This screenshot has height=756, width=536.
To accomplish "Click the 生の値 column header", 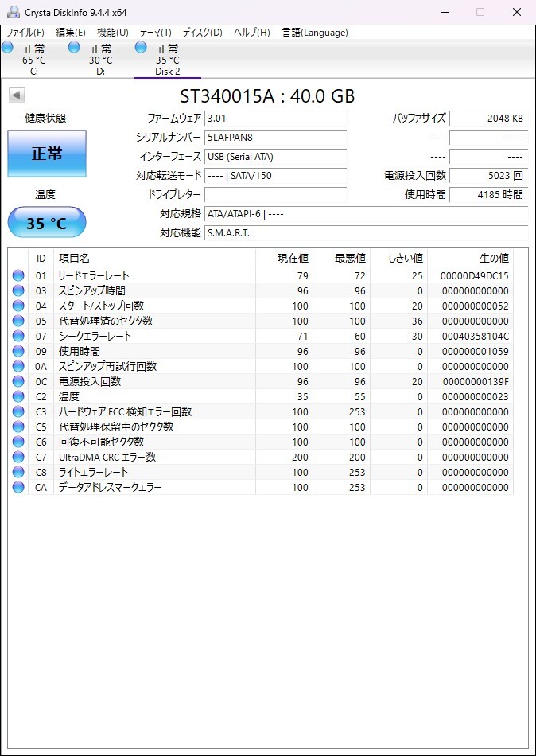I will tap(471, 259).
